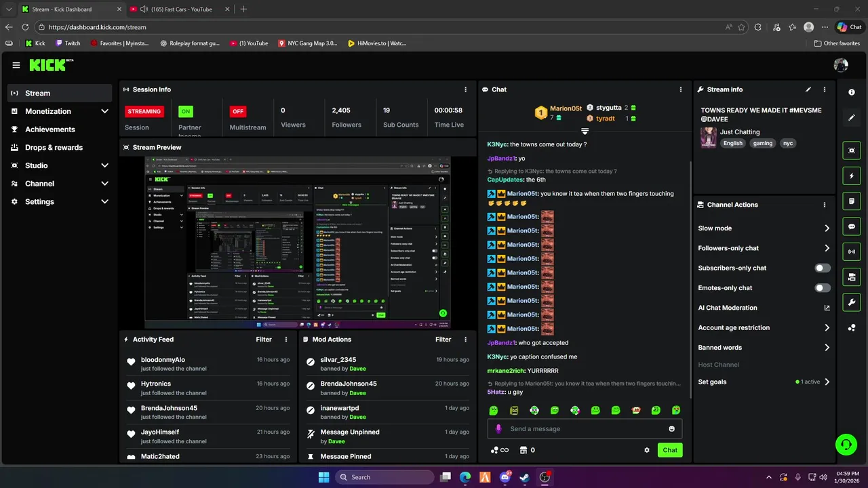Click the AI Chat Moderation external link icon

(827, 308)
